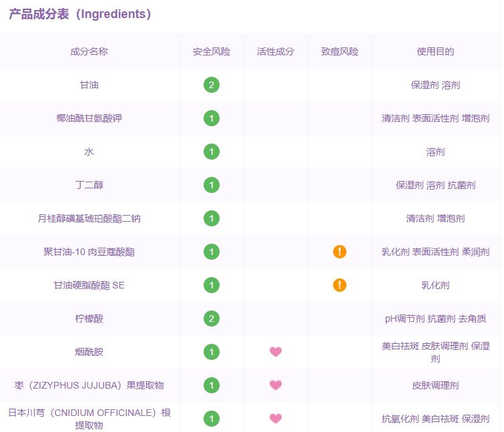The height and width of the screenshot is (432, 504).
Task: Click acne risk warning icon for 甘油硬脂酸酯 SE
Action: pyautogui.click(x=339, y=285)
